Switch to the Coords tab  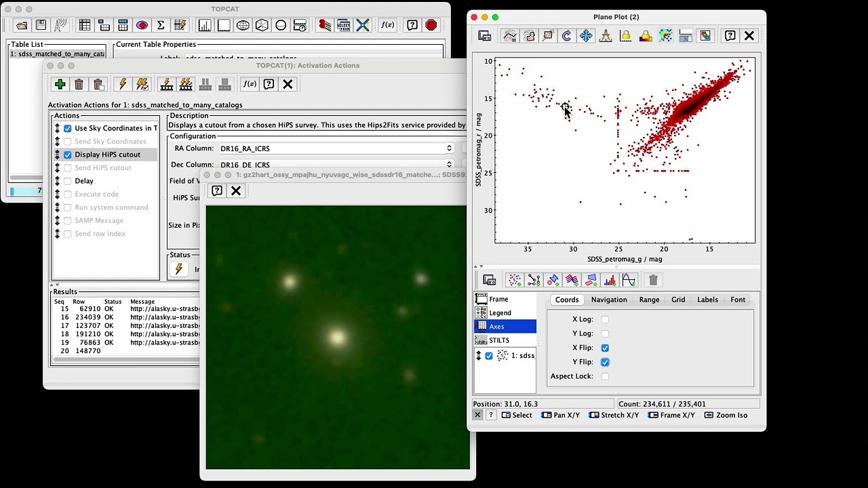click(x=567, y=300)
